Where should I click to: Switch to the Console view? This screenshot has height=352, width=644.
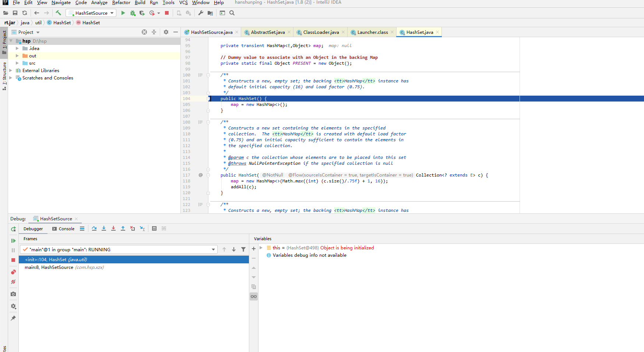click(x=66, y=228)
